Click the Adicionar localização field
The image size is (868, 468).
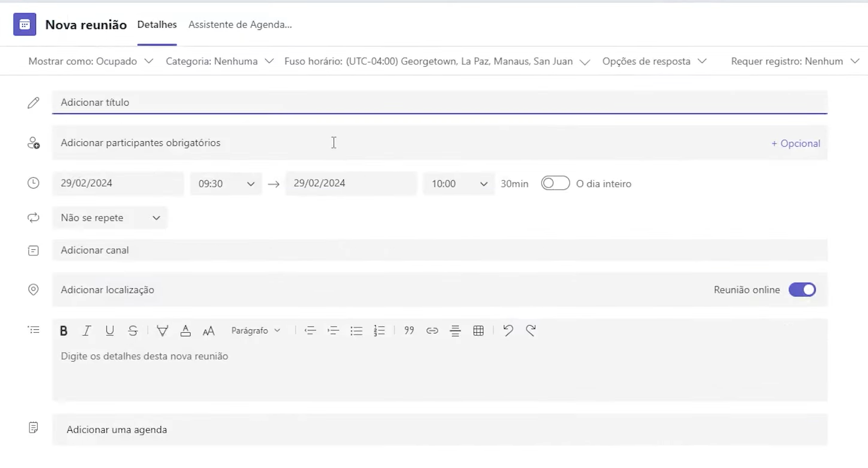382,290
